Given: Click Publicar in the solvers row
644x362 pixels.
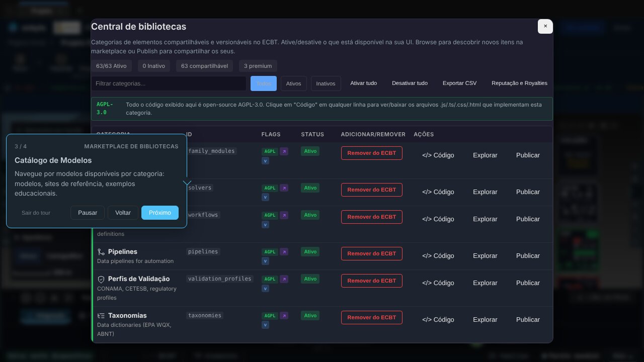Looking at the screenshot, I should tap(528, 192).
